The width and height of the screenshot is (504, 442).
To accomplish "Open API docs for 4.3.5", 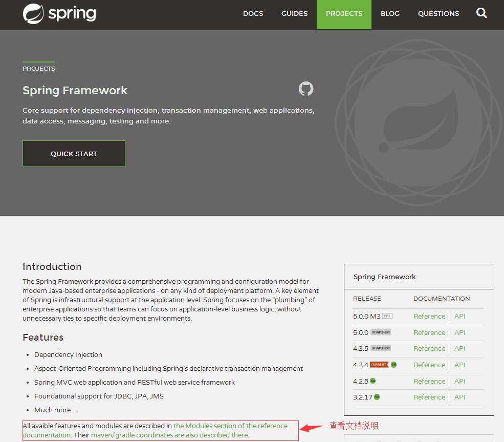I will [x=459, y=348].
